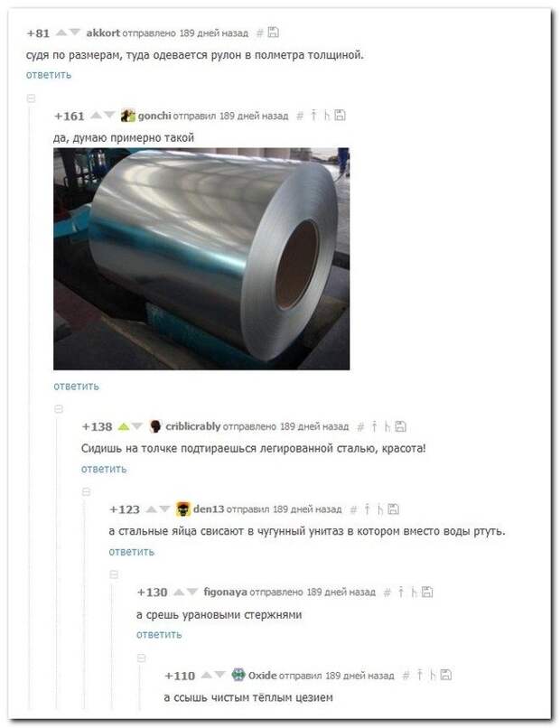The height and width of the screenshot is (728, 560).
Task: Collapse the replies below criblicrably's comment
Action: click(86, 491)
